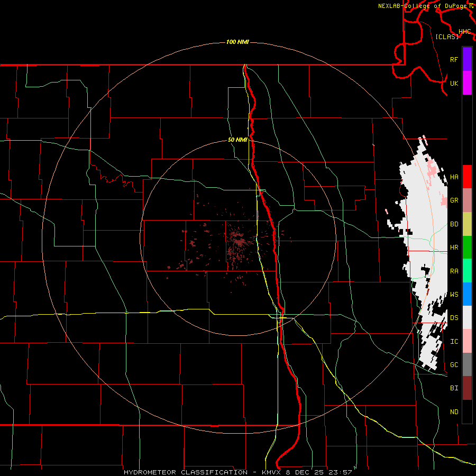Screen dimensions: 476x476
Task: Click the [CLAS] units label
Action: coord(447,36)
